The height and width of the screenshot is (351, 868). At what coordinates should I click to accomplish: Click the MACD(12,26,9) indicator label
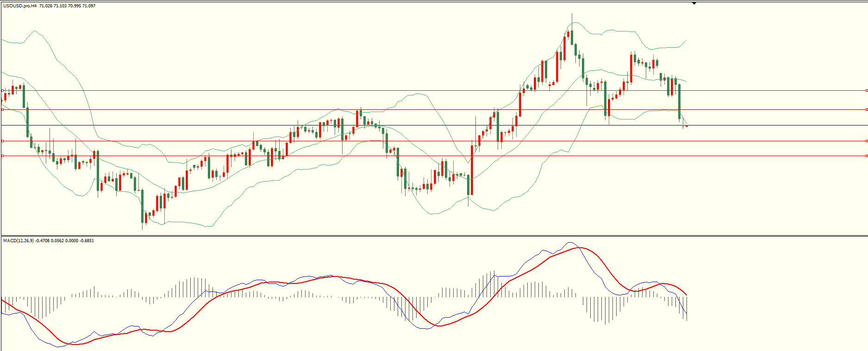point(18,241)
